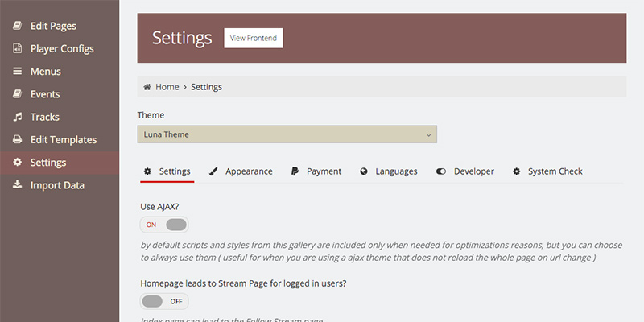
Task: Click the Edit Templates printer icon
Action: click(17, 139)
